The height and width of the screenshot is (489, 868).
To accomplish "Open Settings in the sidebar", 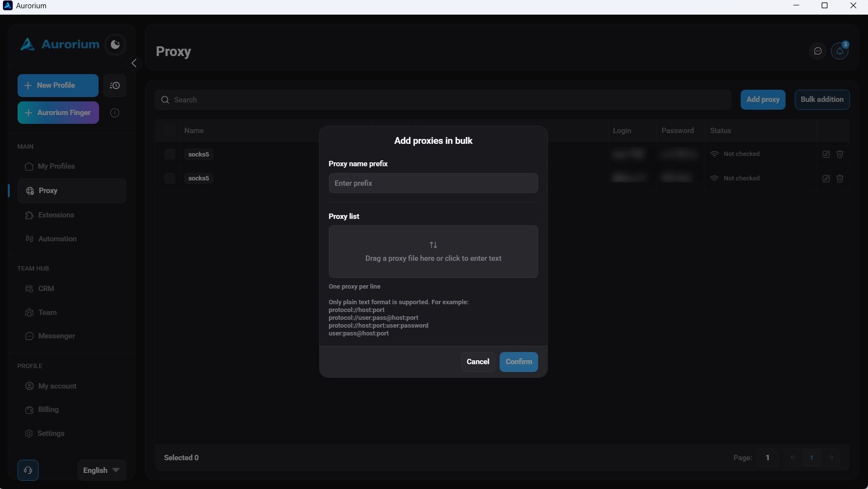I will click(72, 433).
